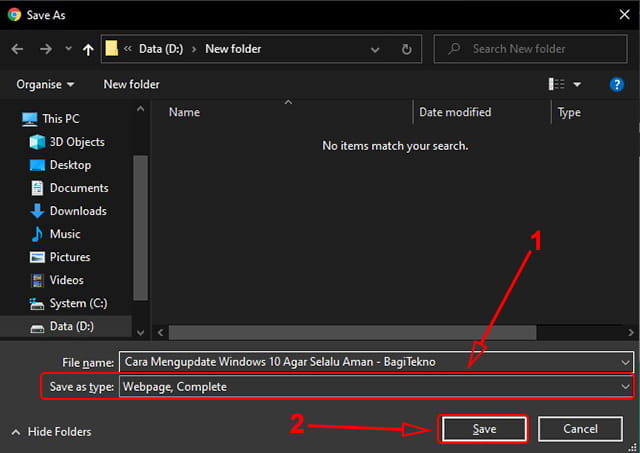Create a New folder from toolbar
The width and height of the screenshot is (640, 453).
click(131, 84)
